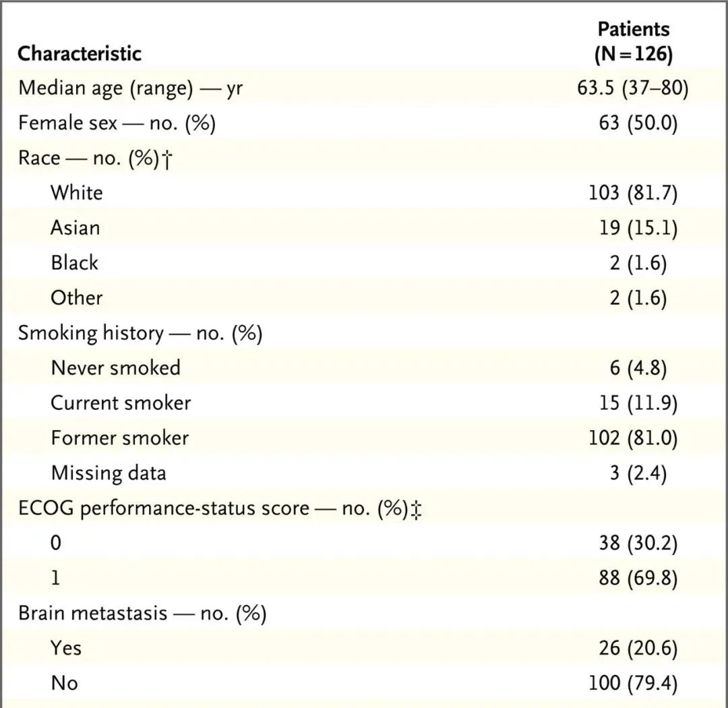Click the ECOG score 1 value 88 (69.8)

click(638, 578)
